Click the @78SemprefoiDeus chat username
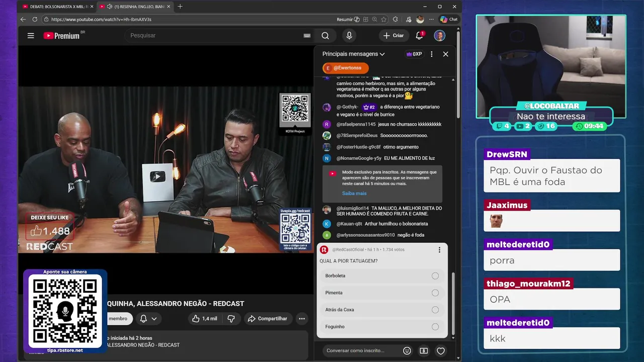644x362 pixels. [x=357, y=136]
